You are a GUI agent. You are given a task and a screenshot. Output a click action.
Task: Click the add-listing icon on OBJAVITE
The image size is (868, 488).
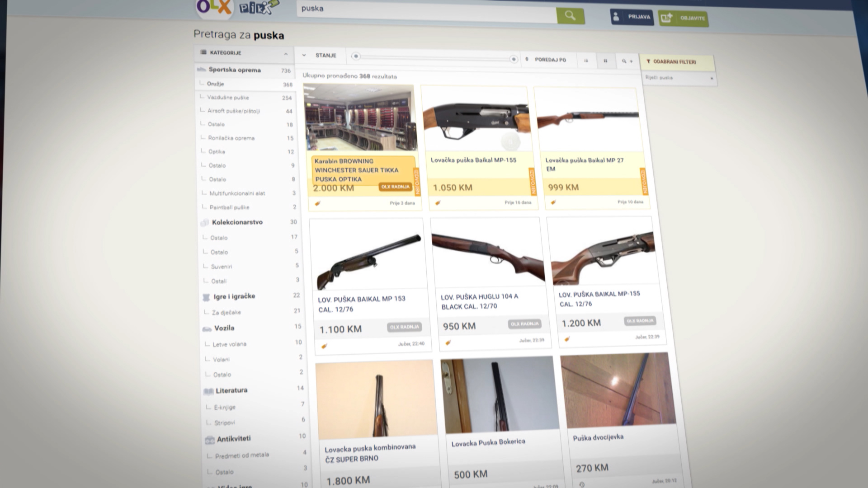pos(667,18)
